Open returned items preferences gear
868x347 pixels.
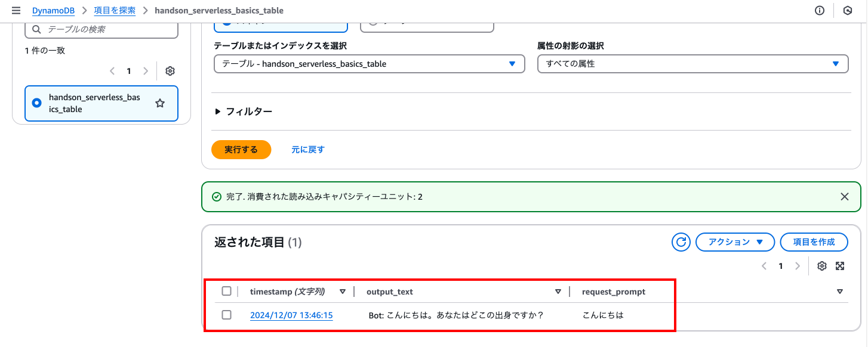pos(822,266)
